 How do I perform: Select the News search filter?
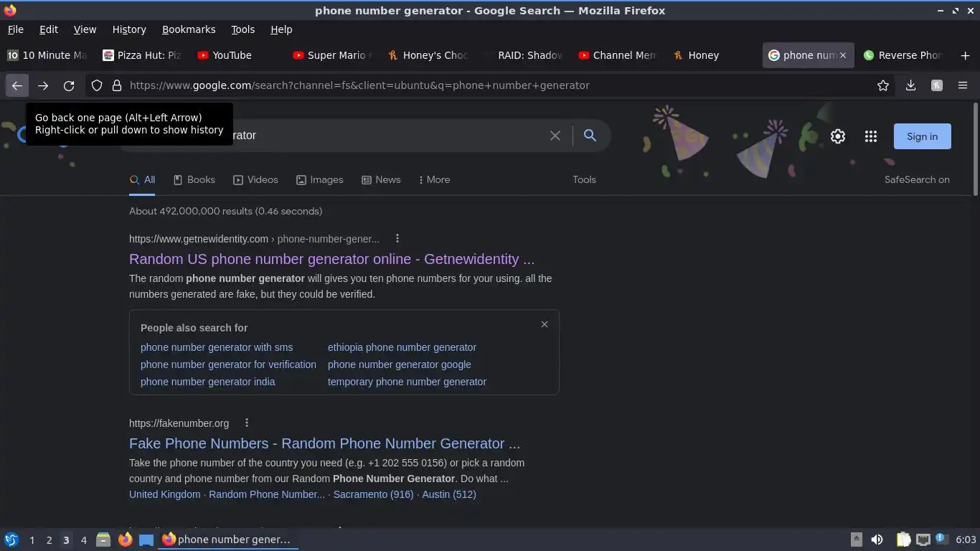point(381,179)
